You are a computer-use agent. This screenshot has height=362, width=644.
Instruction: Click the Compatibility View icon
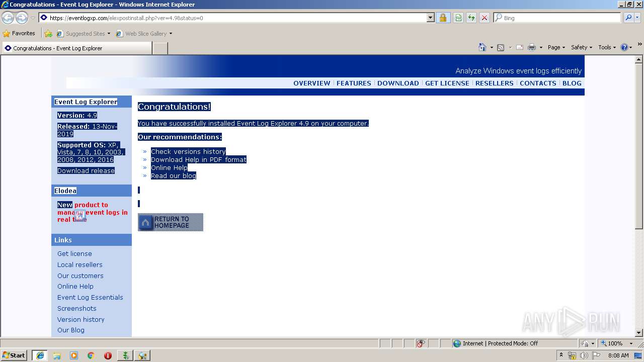458,18
